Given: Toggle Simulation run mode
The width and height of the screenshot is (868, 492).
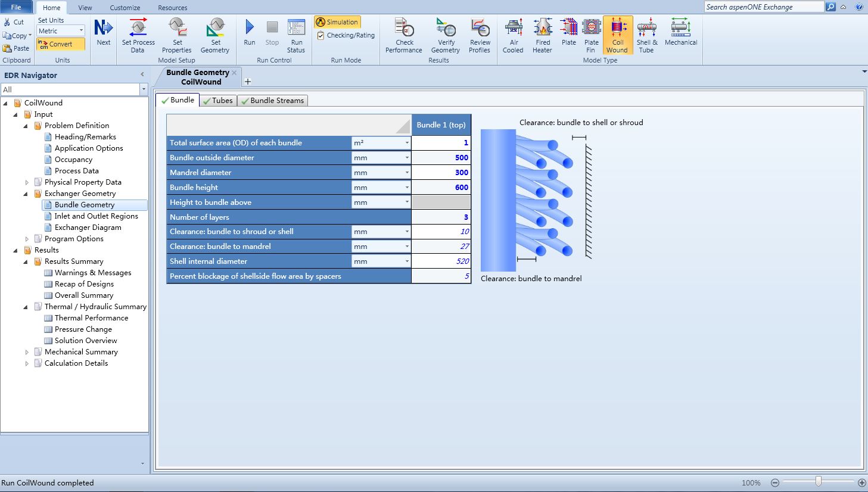Looking at the screenshot, I should [337, 22].
